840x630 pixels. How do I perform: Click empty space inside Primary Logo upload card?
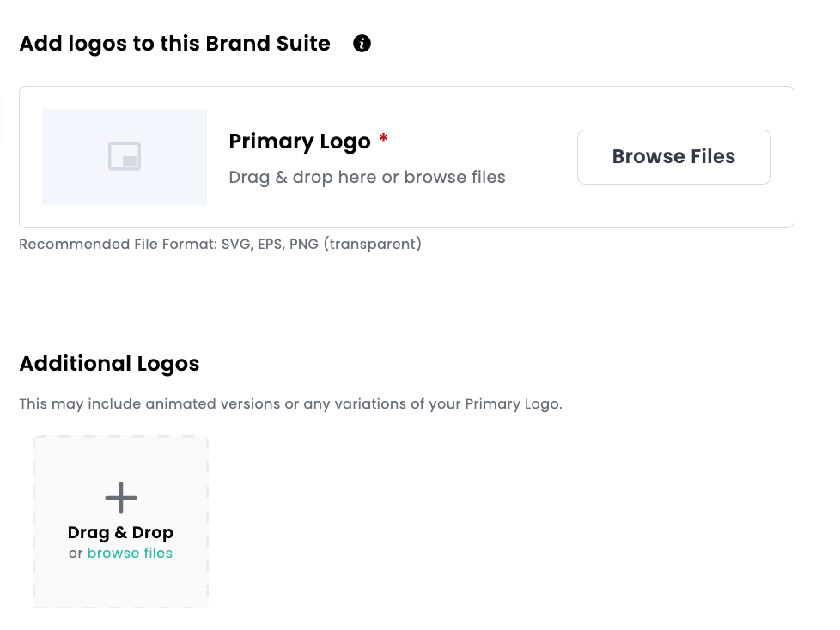click(x=541, y=209)
